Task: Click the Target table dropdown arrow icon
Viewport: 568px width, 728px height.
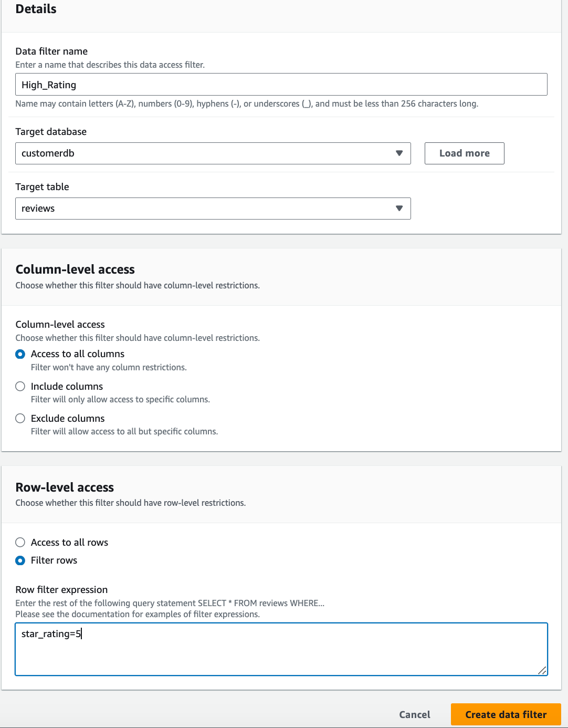Action: coord(399,209)
